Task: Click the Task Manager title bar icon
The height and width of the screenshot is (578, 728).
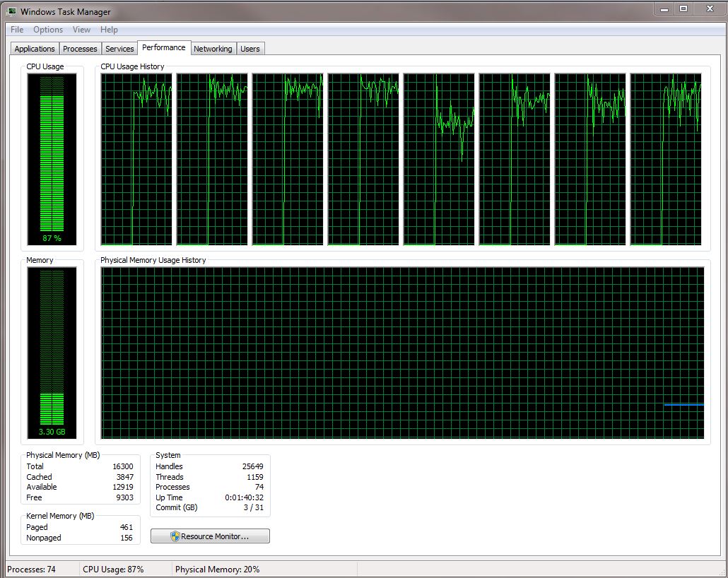Action: [12, 11]
